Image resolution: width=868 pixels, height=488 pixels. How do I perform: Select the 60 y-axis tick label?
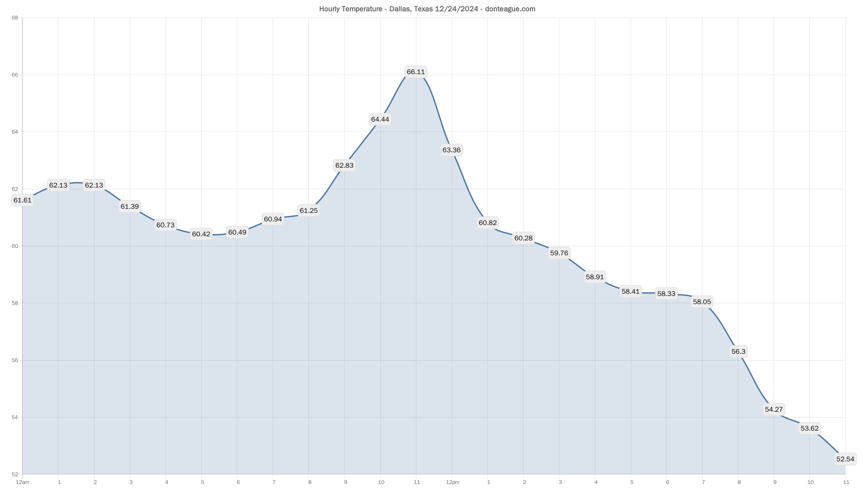pyautogui.click(x=15, y=246)
